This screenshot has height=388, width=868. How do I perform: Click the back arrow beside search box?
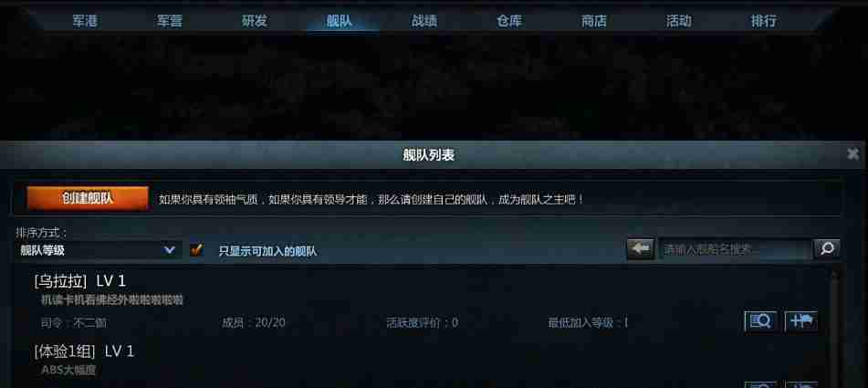point(641,249)
